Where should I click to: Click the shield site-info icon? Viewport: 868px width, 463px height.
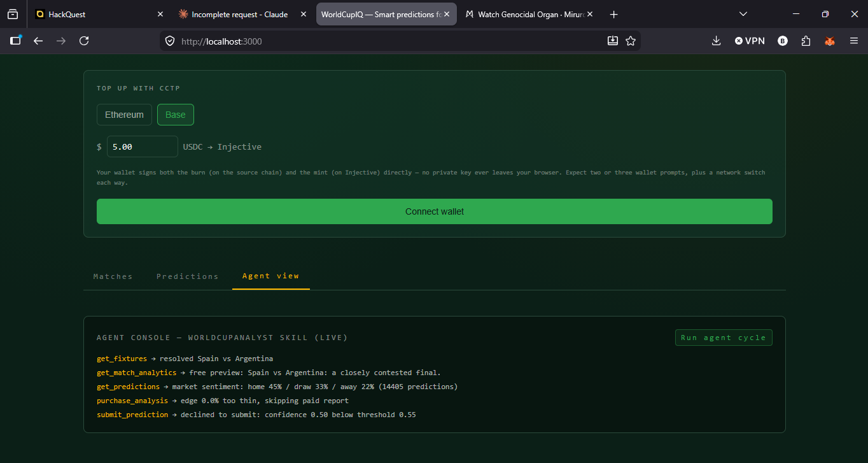tap(170, 41)
